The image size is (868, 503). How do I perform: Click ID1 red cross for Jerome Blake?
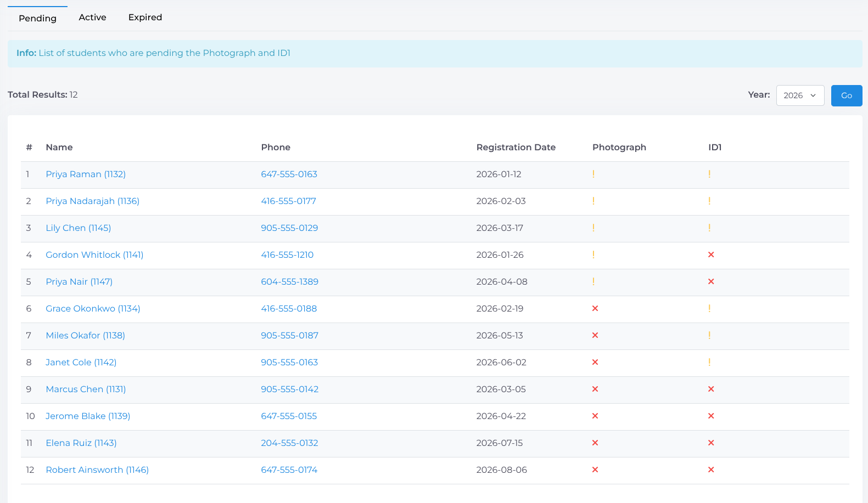tap(711, 416)
